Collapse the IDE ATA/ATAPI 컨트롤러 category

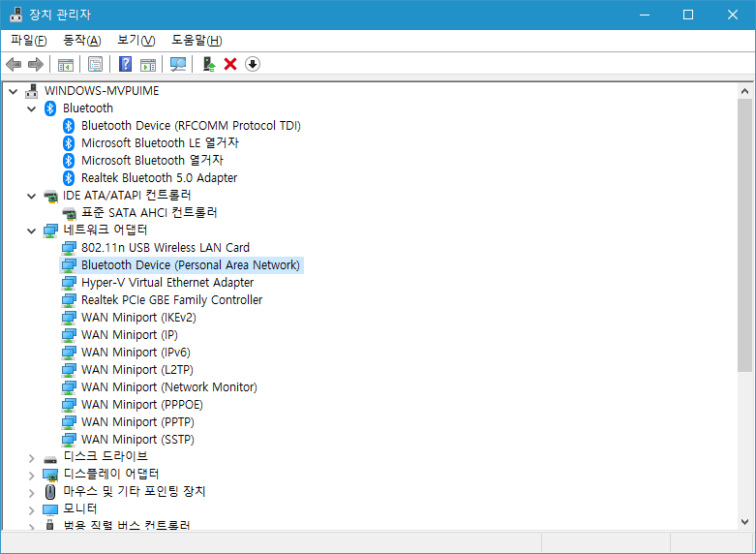pos(32,196)
